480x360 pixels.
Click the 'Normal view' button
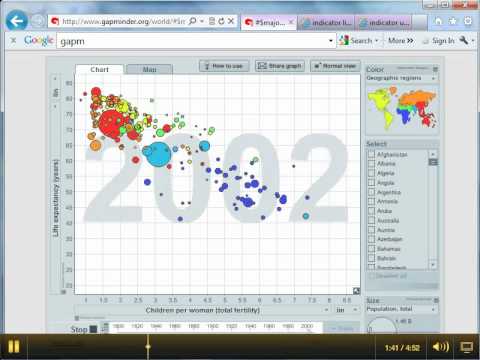coord(335,66)
